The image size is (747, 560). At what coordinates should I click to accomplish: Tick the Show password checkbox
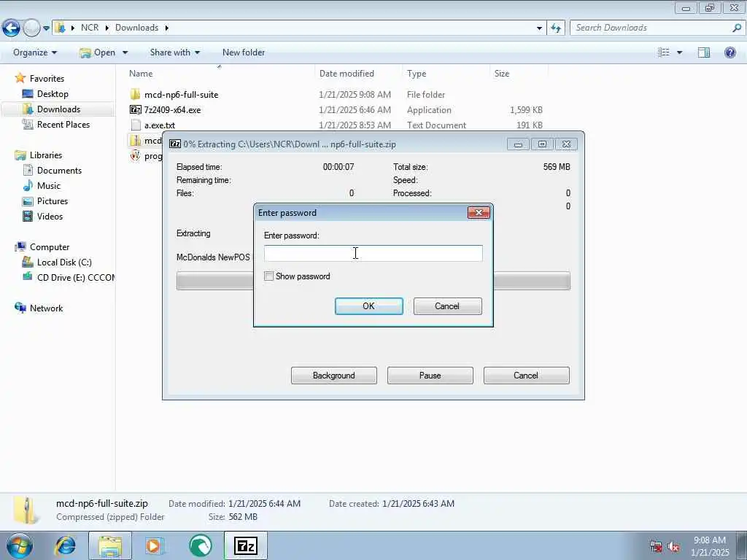[268, 276]
